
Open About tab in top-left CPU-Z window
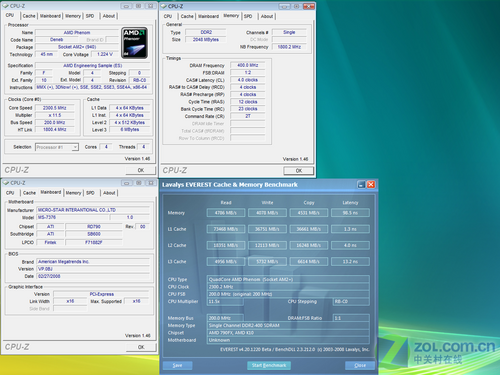109,16
